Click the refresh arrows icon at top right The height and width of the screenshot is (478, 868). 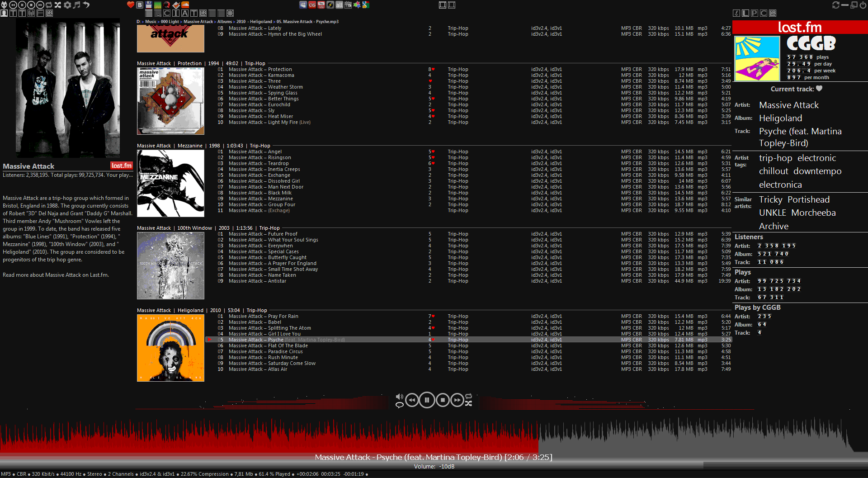click(836, 5)
